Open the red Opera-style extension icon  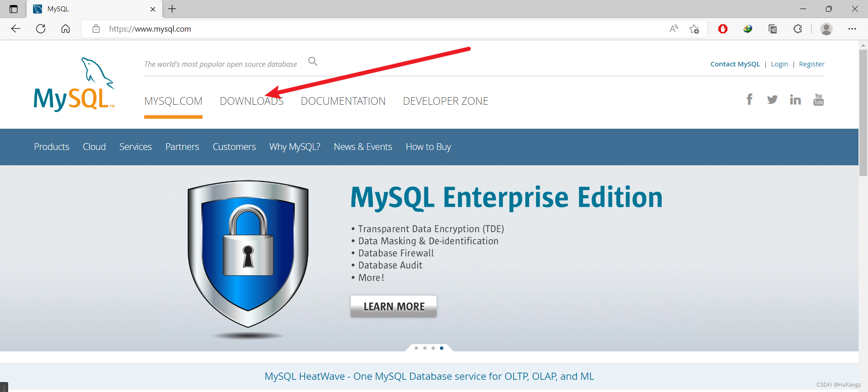point(723,29)
